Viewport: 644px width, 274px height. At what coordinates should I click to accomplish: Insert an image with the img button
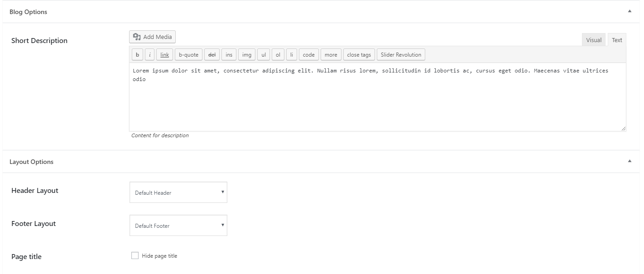click(x=247, y=55)
